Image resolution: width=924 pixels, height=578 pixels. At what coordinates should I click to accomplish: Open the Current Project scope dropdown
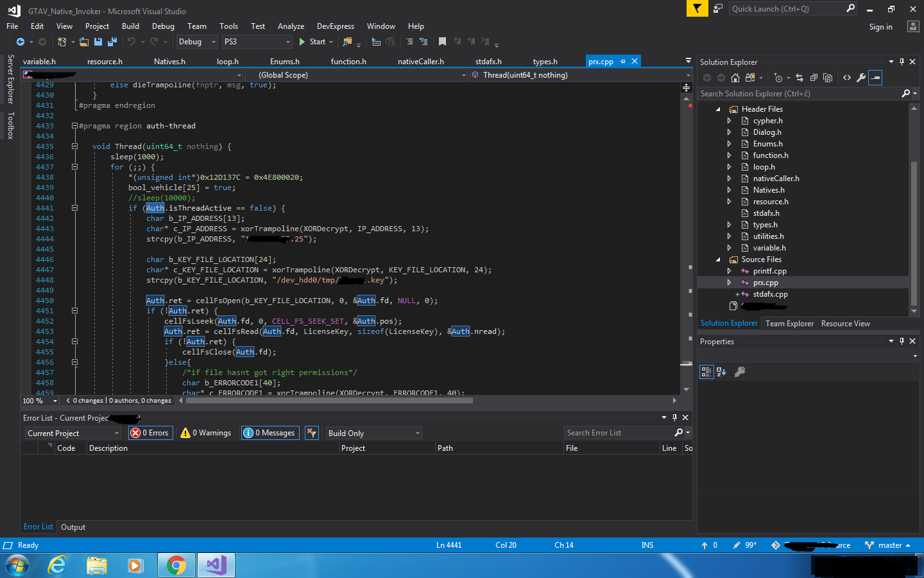click(73, 433)
